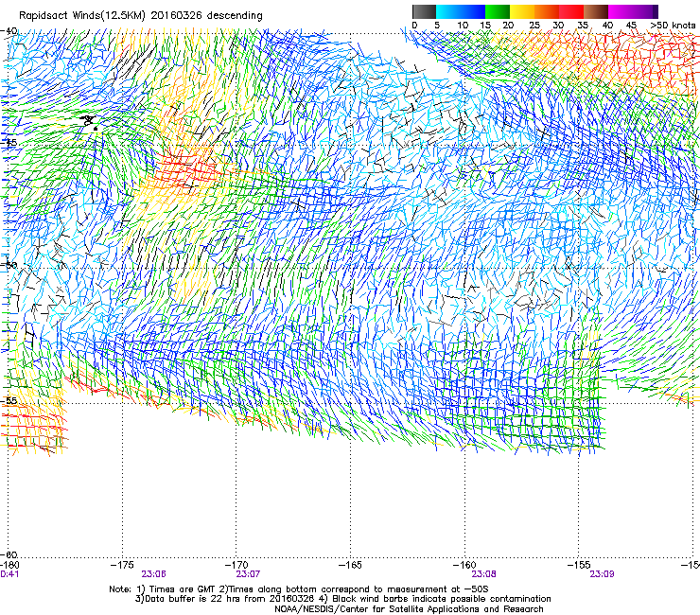Click the legend value '35'
Image resolution: width=700 pixels, height=615 pixels.
coord(583,26)
